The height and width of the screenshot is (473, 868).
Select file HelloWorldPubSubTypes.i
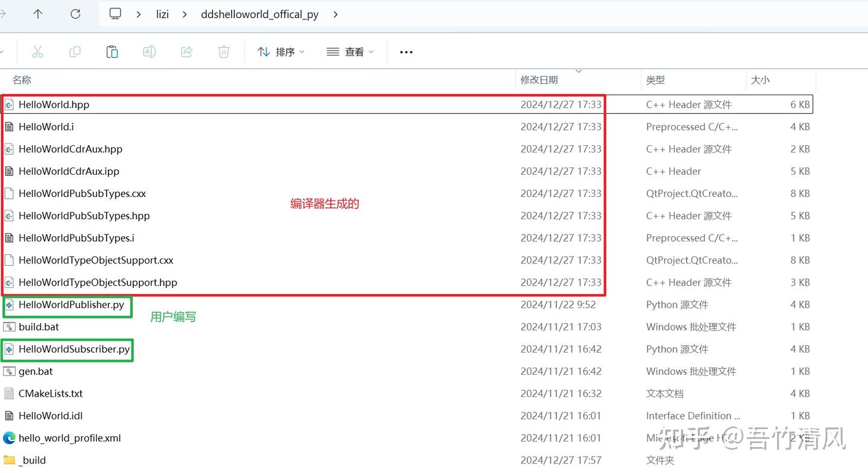tap(77, 238)
